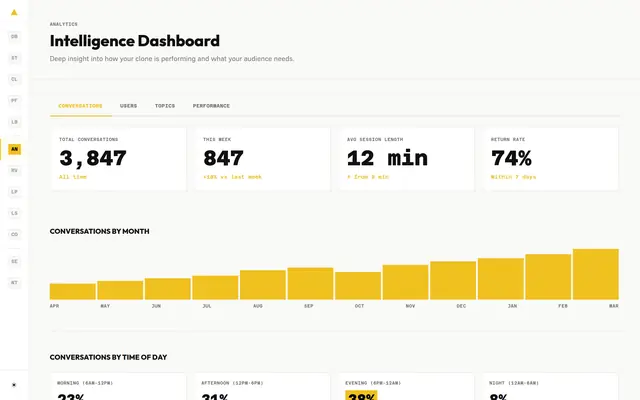Open the CO sidebar item

[14, 234]
